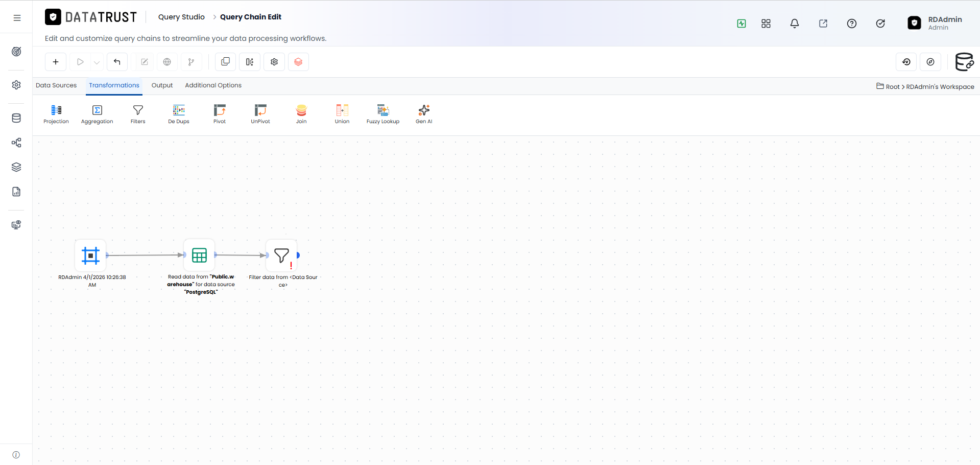Select the Filter data node on canvas
This screenshot has width=980, height=465.
tap(281, 255)
